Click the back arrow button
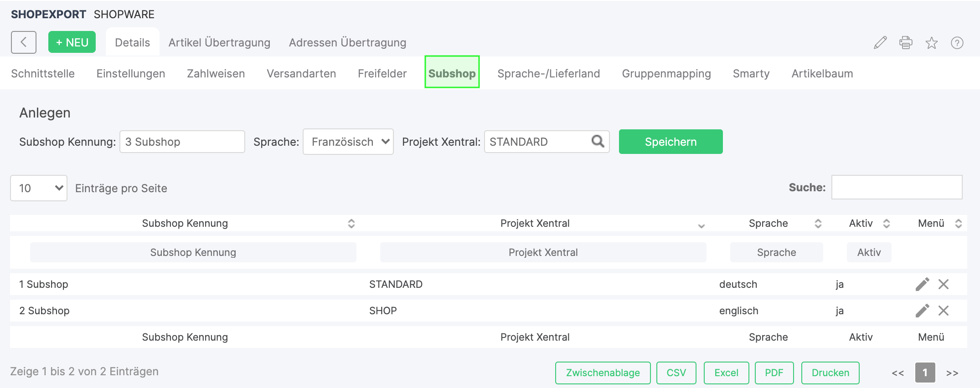Viewport: 980px width, 388px height. (24, 42)
